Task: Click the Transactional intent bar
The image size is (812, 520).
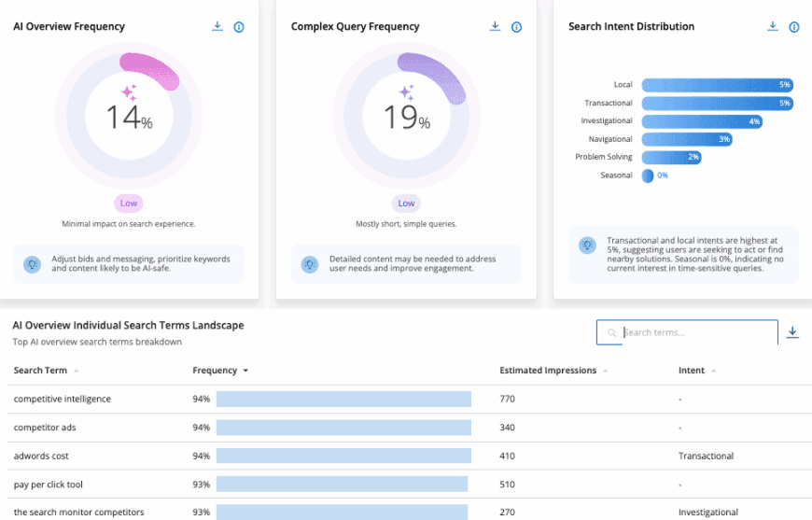Action: coord(717,103)
